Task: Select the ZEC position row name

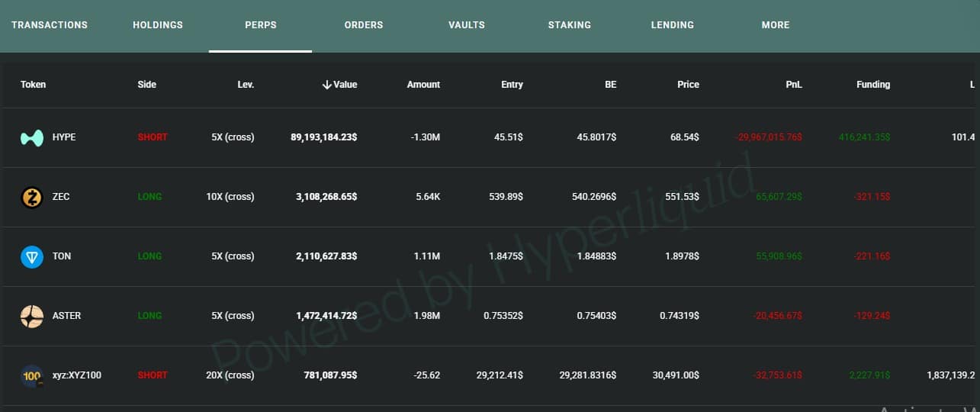Action: tap(61, 197)
